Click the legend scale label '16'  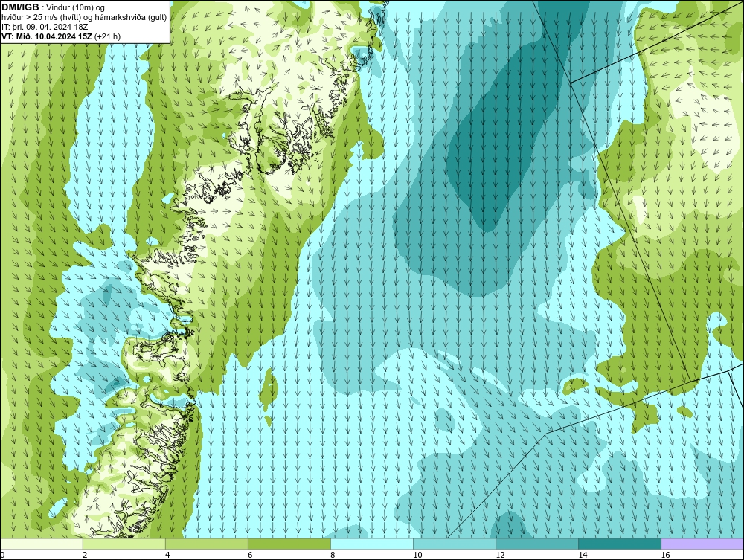pyautogui.click(x=666, y=555)
